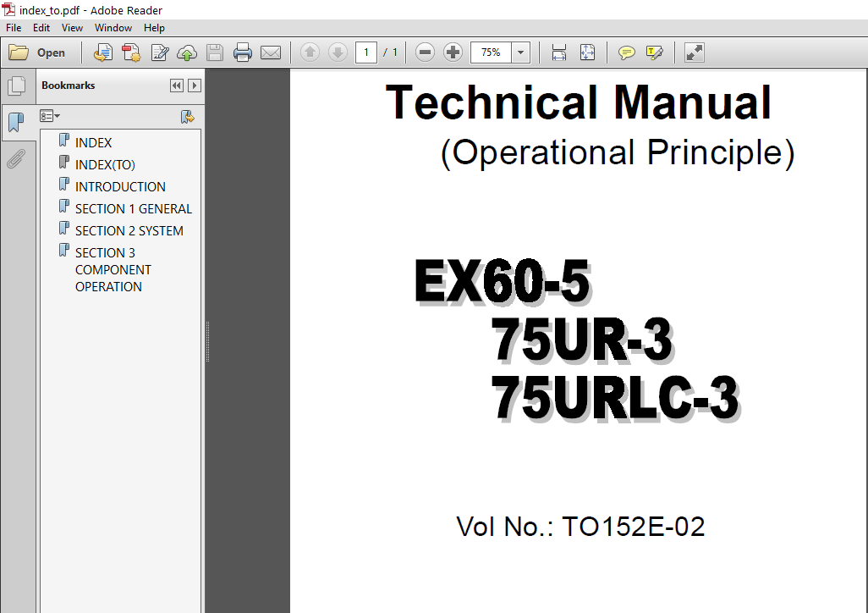Click the upload to cloud icon

pos(187,52)
